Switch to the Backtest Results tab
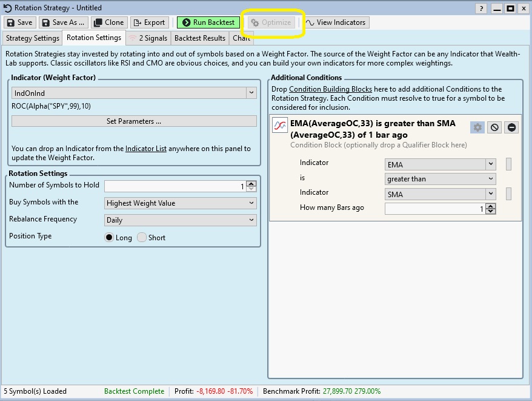Image resolution: width=532 pixels, height=401 pixels. click(x=199, y=38)
